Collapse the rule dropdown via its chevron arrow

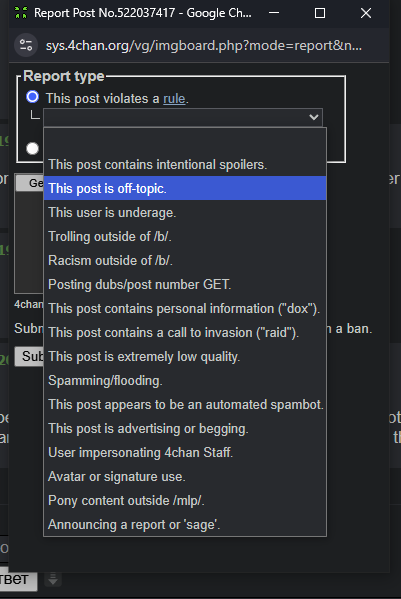point(314,117)
